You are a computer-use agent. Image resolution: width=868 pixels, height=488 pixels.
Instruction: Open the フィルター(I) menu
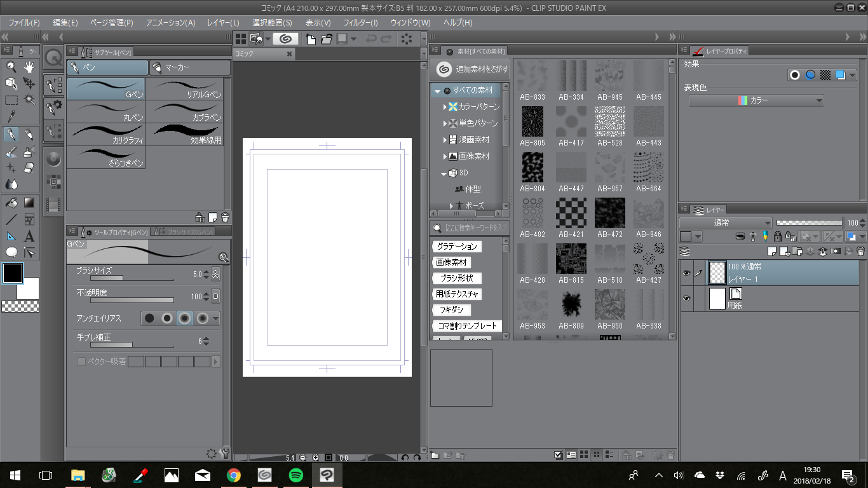coord(360,22)
